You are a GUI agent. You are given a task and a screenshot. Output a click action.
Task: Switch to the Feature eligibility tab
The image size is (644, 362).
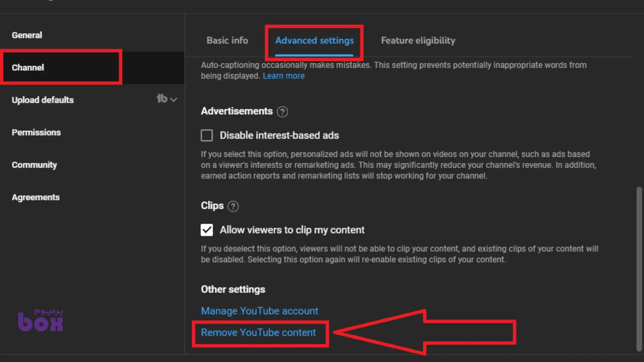pyautogui.click(x=418, y=41)
